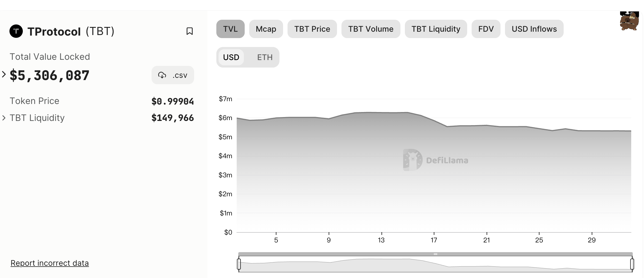Show TBT Liquidity on the chart

pos(436,29)
